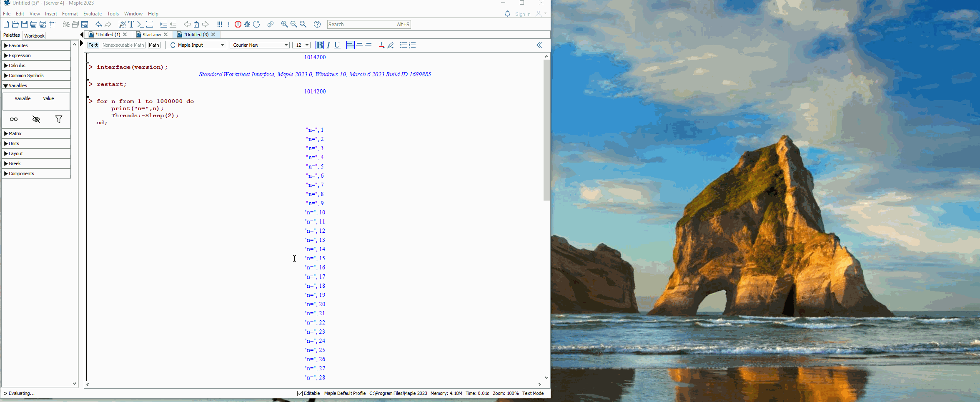This screenshot has height=402, width=980.
Task: Open the Format menu
Action: 70,14
